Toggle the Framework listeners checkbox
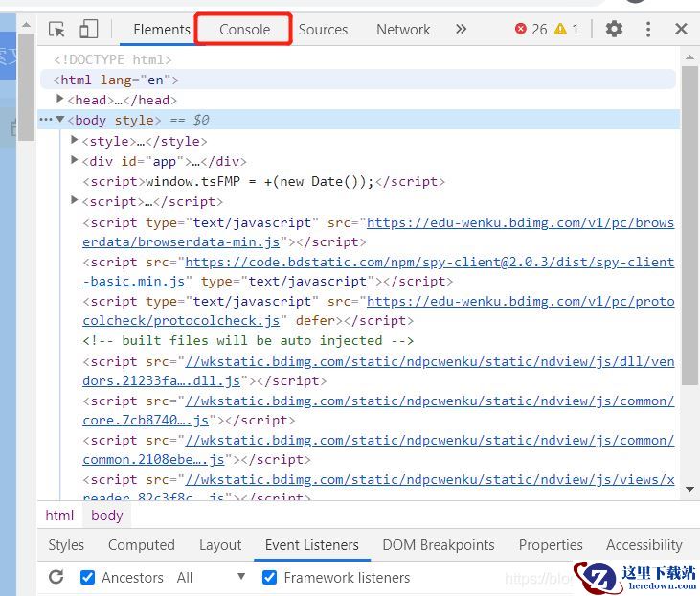The width and height of the screenshot is (700, 596). (270, 577)
